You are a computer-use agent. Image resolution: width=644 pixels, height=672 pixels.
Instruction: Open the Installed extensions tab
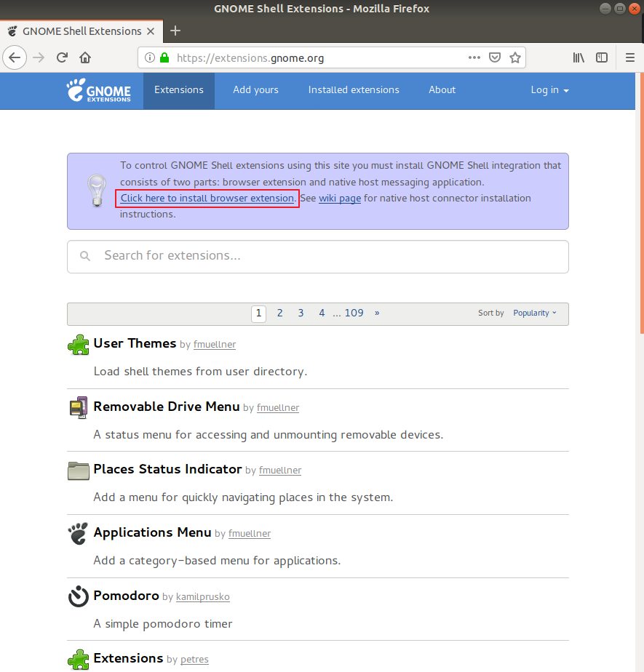pos(354,90)
